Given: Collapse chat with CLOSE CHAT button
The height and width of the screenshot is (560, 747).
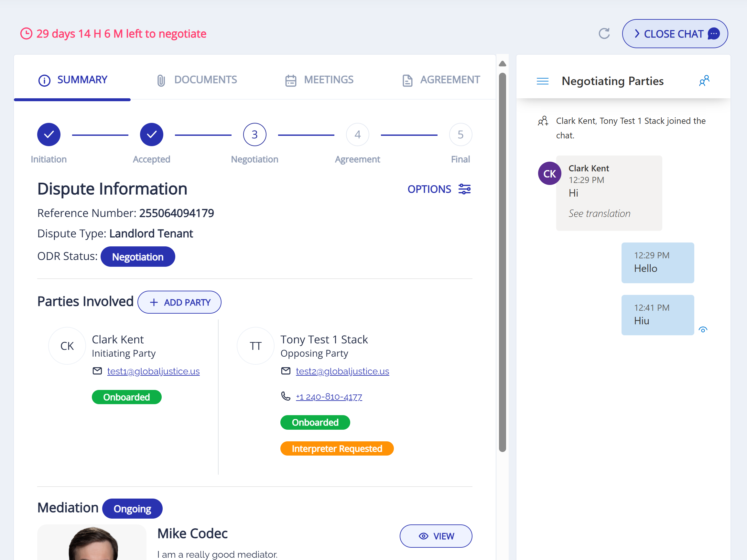Looking at the screenshot, I should [674, 34].
